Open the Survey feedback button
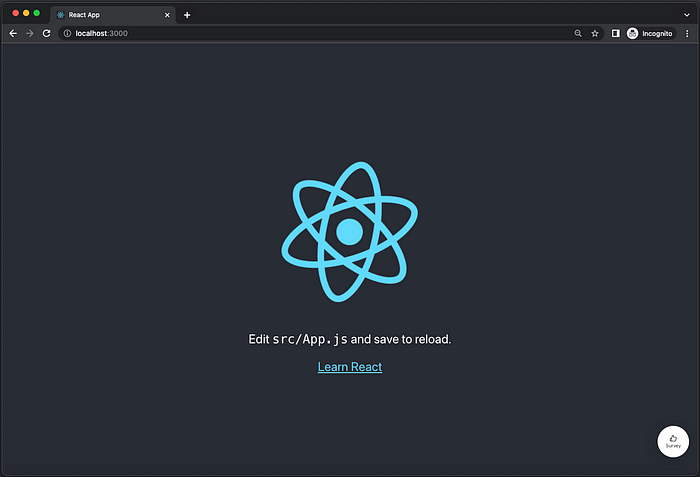This screenshot has height=477, width=700. click(x=673, y=441)
